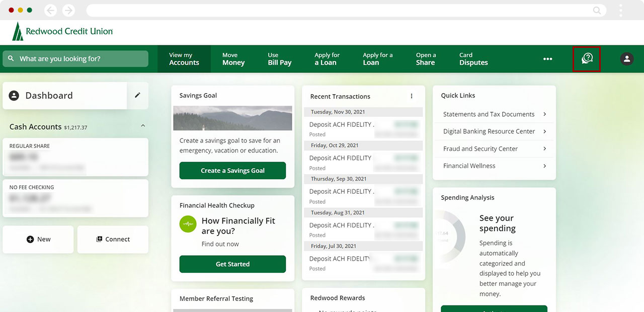Open Digital Banking Resource Center chevron

[x=545, y=131]
